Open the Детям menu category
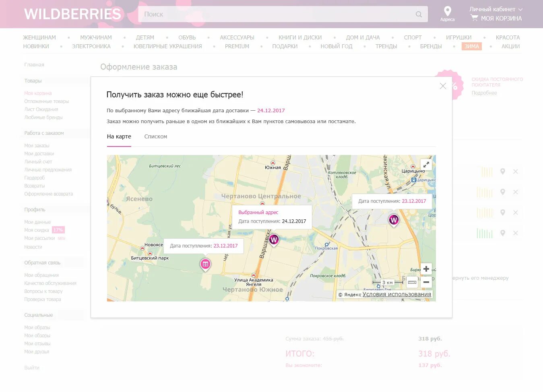The image size is (543, 392). pos(145,37)
